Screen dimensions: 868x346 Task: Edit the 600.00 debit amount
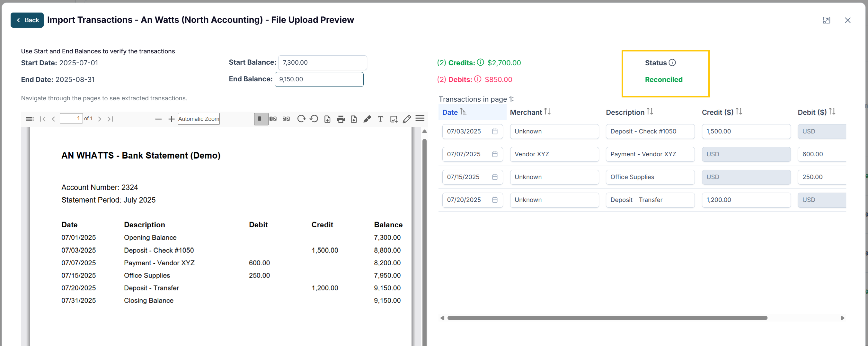coord(822,154)
